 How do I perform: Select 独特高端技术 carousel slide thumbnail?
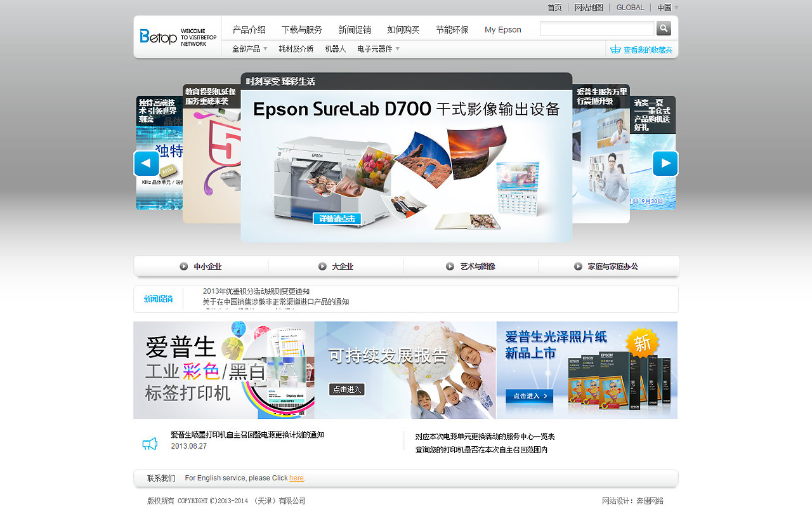159,153
